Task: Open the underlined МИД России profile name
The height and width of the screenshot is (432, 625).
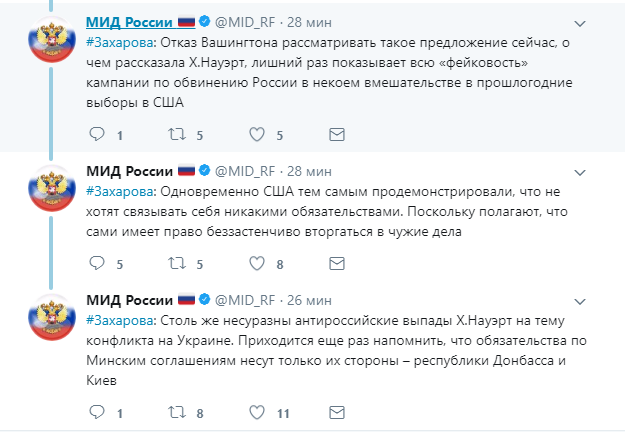Action: 131,21
